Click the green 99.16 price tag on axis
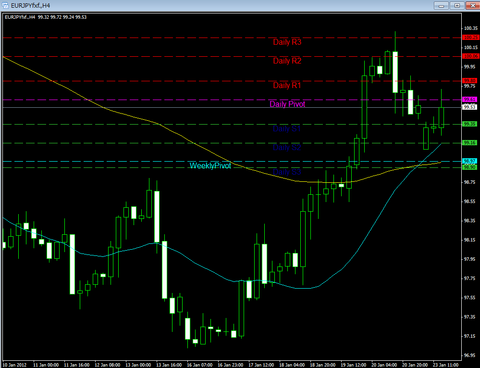This screenshot has height=368, width=480. (x=470, y=143)
